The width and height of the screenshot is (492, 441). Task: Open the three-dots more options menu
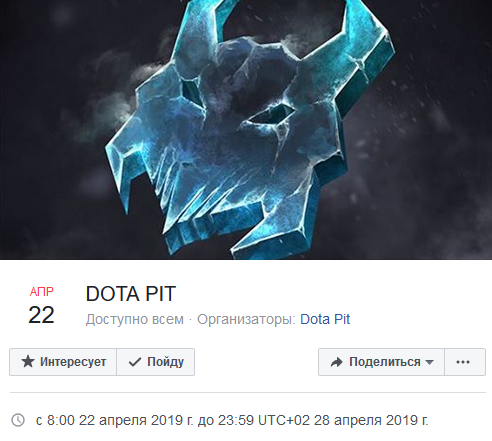[465, 362]
